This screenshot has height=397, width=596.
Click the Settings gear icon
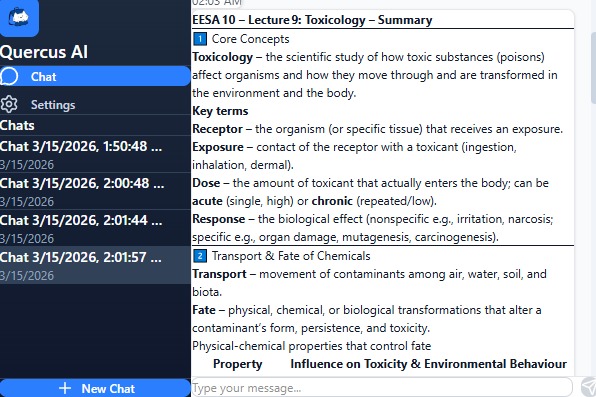(9, 104)
